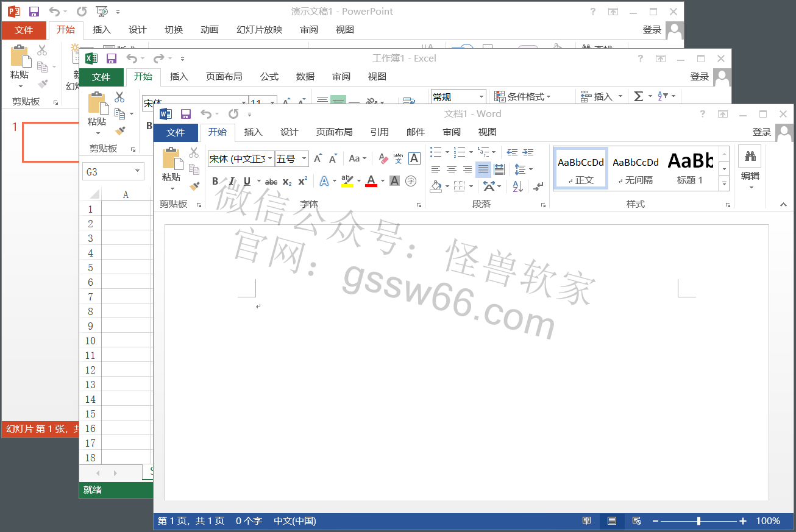Click Excel Cut scissors icon
The width and height of the screenshot is (796, 532).
coord(119,97)
